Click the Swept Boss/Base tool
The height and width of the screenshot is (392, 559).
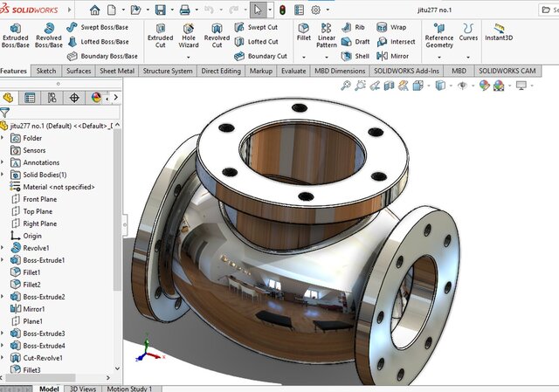[x=97, y=27]
